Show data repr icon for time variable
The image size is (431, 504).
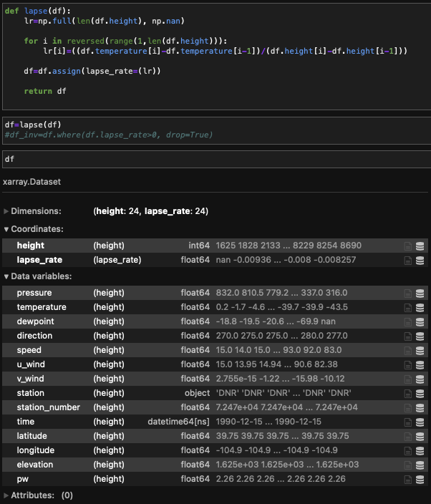click(420, 422)
